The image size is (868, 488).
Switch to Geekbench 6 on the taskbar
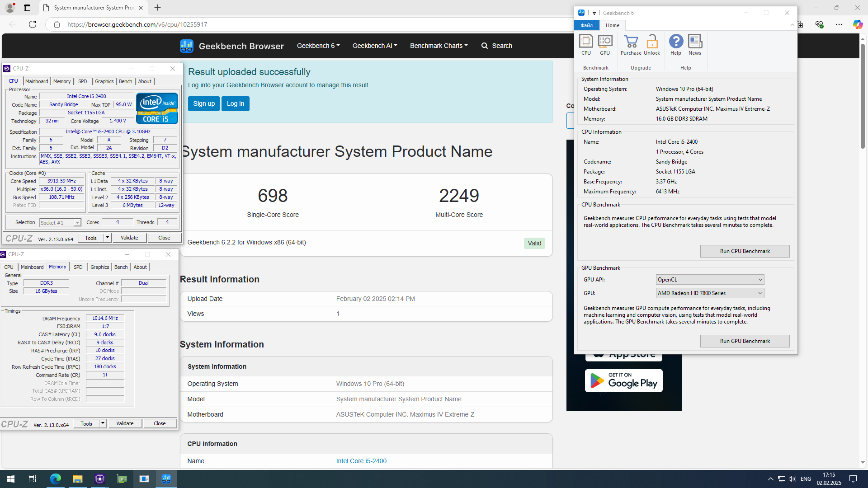166,479
